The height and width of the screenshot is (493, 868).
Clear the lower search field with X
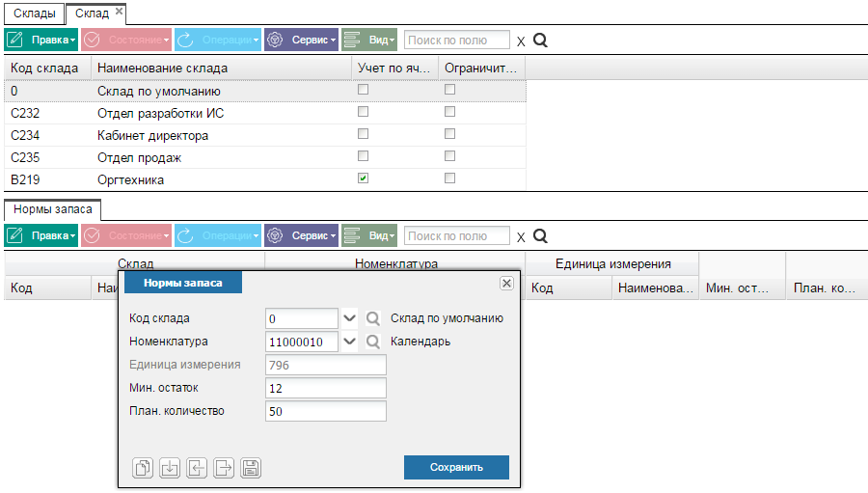521,237
